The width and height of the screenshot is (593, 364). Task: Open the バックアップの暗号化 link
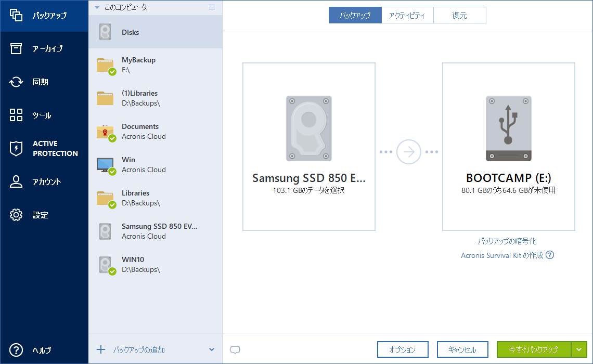coord(507,241)
